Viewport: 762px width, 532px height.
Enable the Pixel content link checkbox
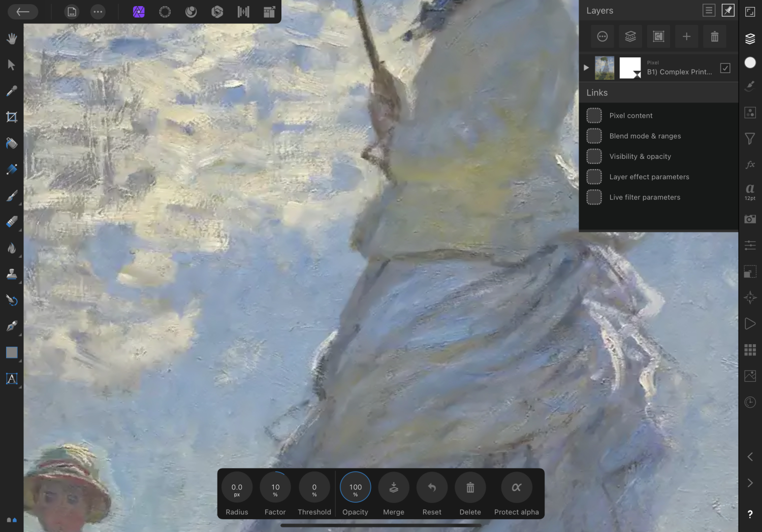[594, 115]
